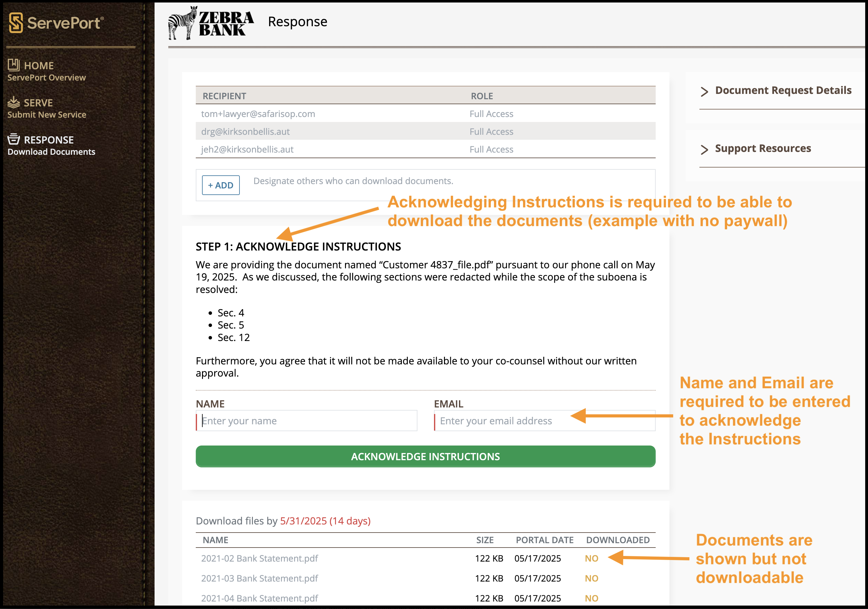Select recipient tom+lawyer@safarisop.com row
Screen dimensions: 868x609
tap(425, 114)
